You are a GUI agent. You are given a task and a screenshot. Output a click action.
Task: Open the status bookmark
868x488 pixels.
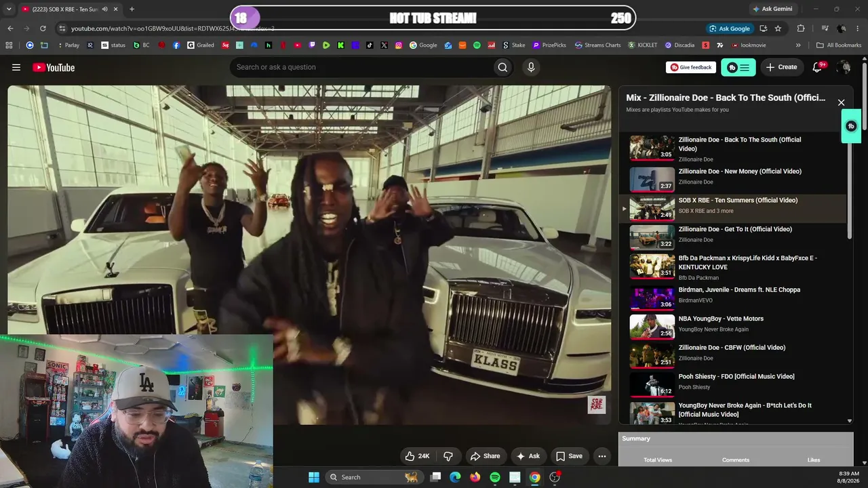pos(113,45)
